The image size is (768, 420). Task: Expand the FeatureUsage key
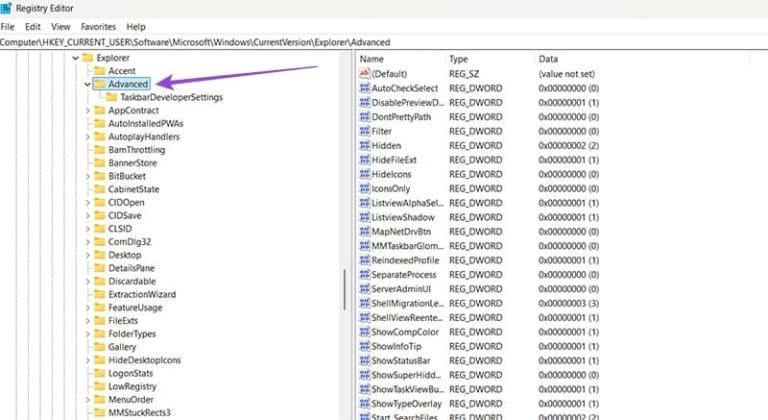click(x=88, y=308)
